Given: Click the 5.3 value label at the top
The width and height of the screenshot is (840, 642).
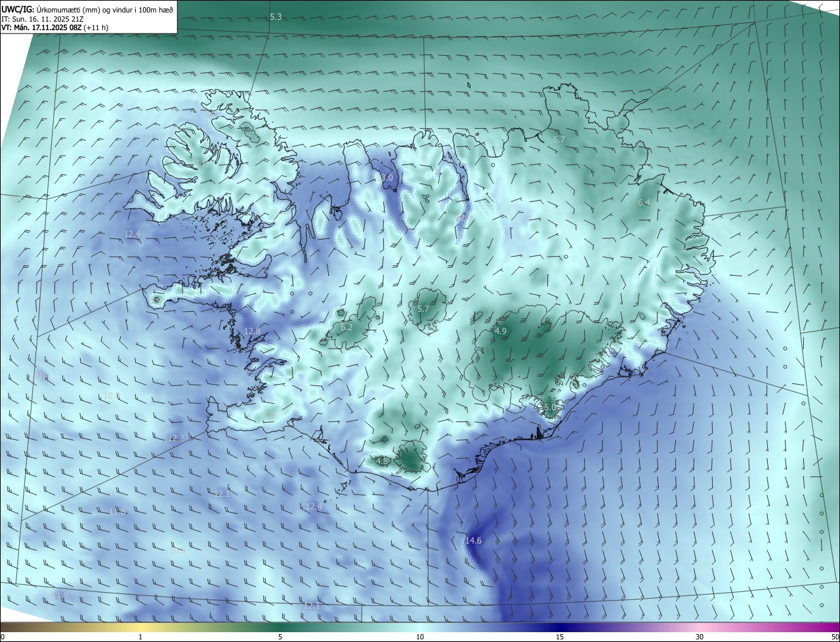Looking at the screenshot, I should tap(276, 16).
